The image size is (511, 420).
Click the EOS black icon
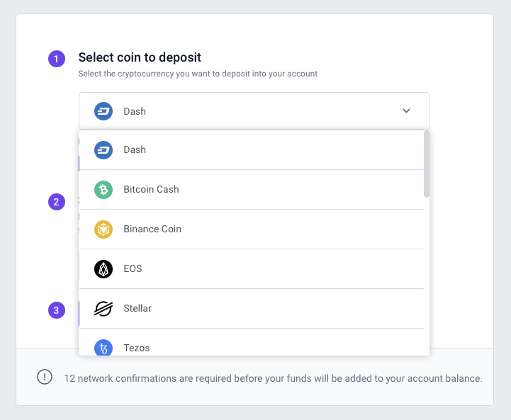point(103,268)
